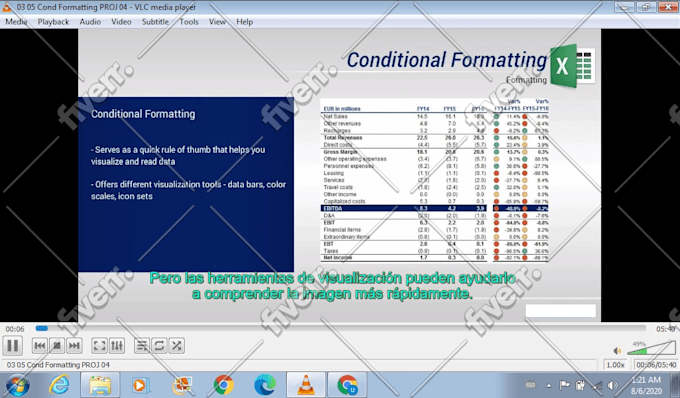Open the Media menu
The height and width of the screenshot is (398, 680).
(x=16, y=22)
